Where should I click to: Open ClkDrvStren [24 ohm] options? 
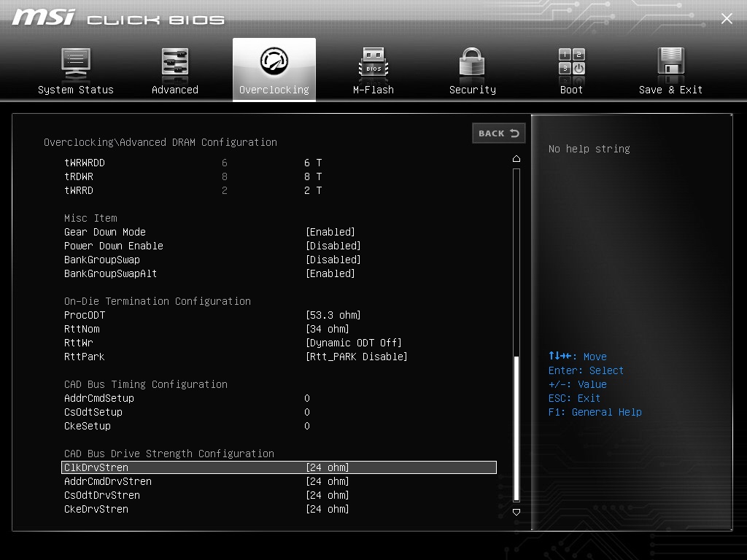click(x=279, y=467)
